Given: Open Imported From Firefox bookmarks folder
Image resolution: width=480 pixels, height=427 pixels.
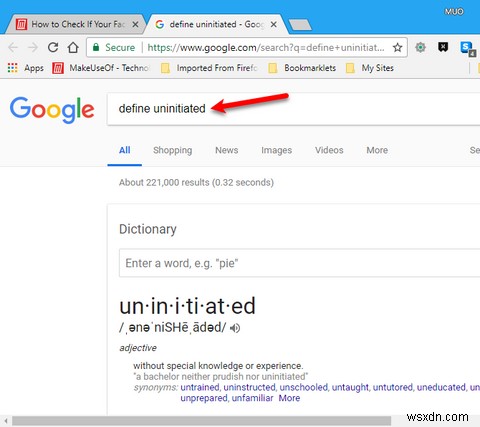Looking at the screenshot, I should tap(209, 68).
